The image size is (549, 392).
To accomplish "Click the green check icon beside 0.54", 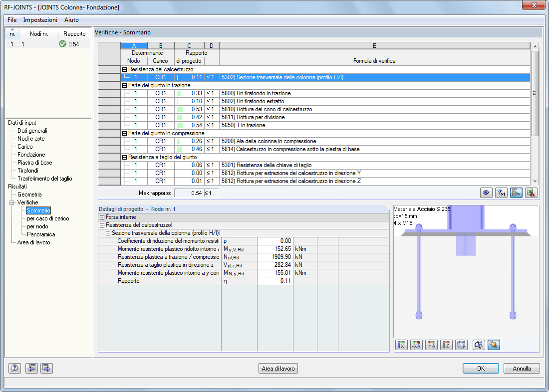I will (x=63, y=44).
